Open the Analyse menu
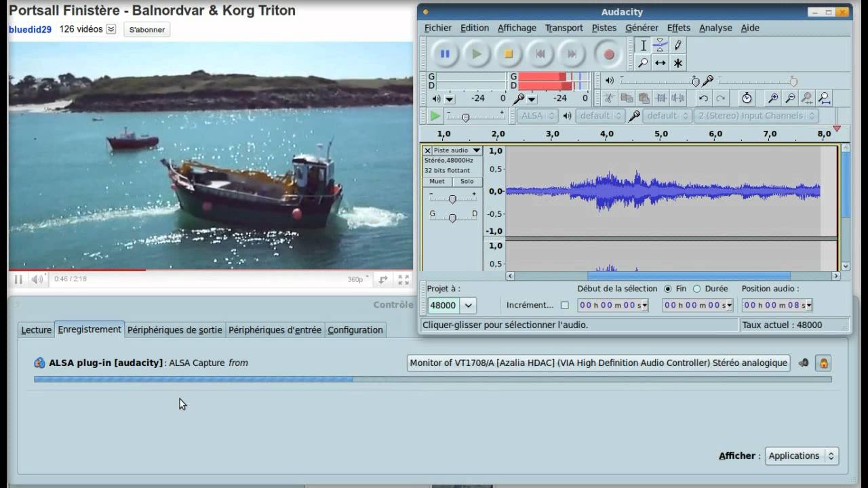 click(715, 28)
